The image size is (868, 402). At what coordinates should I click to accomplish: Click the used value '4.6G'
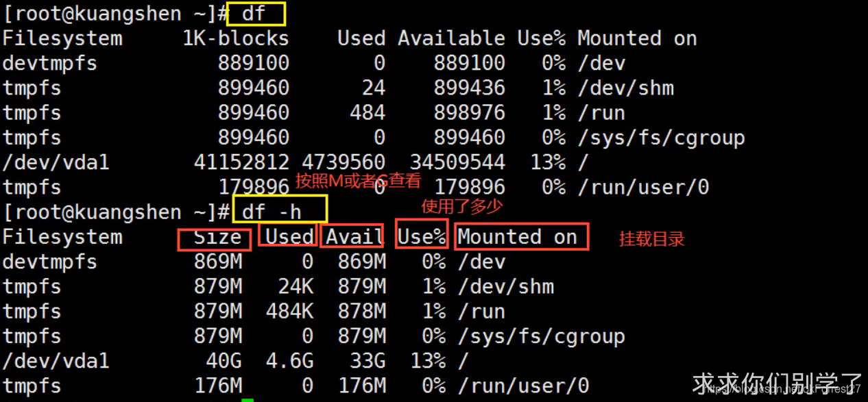[290, 361]
